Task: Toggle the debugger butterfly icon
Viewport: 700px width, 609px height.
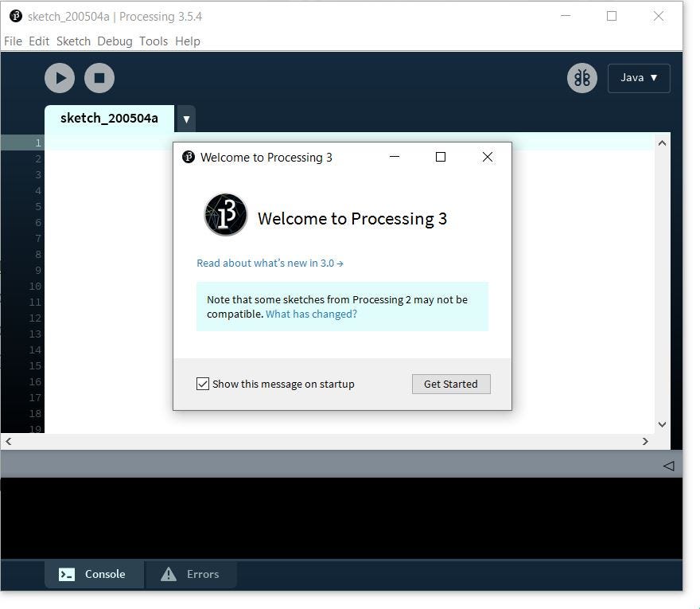Action: coord(581,78)
